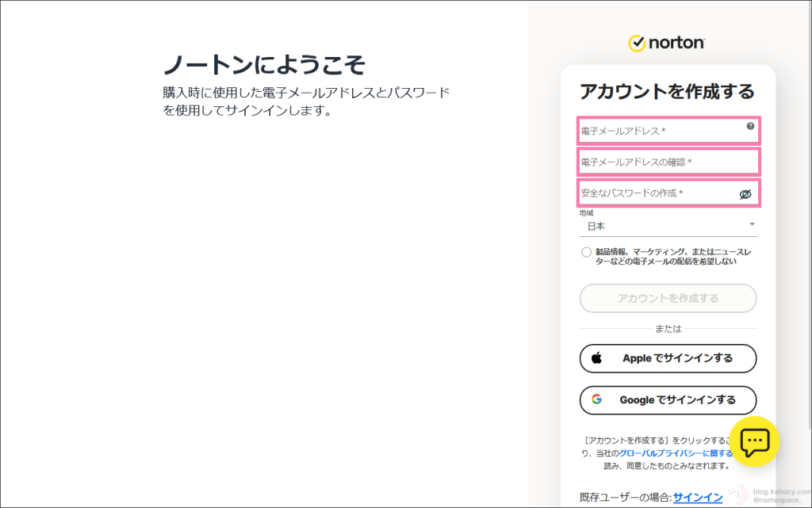The image size is (812, 508).
Task: Click the Google G logo icon
Action: tap(596, 400)
